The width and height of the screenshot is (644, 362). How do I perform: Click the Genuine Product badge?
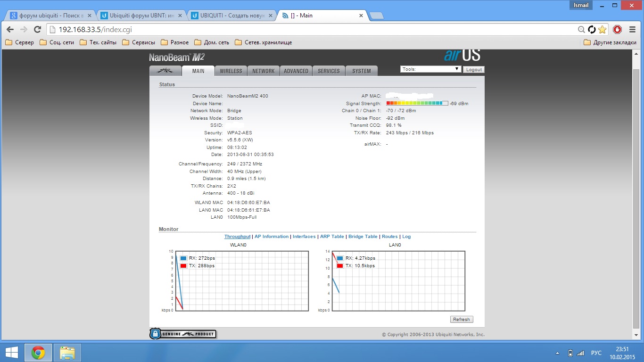183,334
